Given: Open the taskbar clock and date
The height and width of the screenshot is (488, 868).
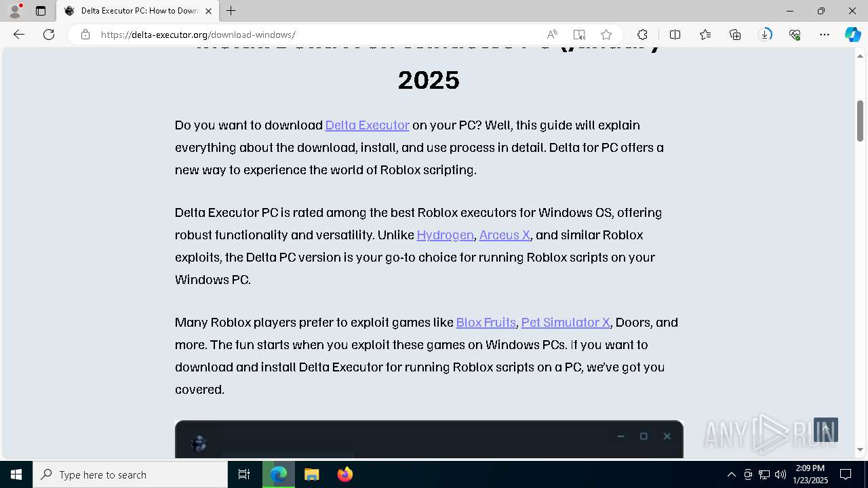Looking at the screenshot, I should point(810,474).
